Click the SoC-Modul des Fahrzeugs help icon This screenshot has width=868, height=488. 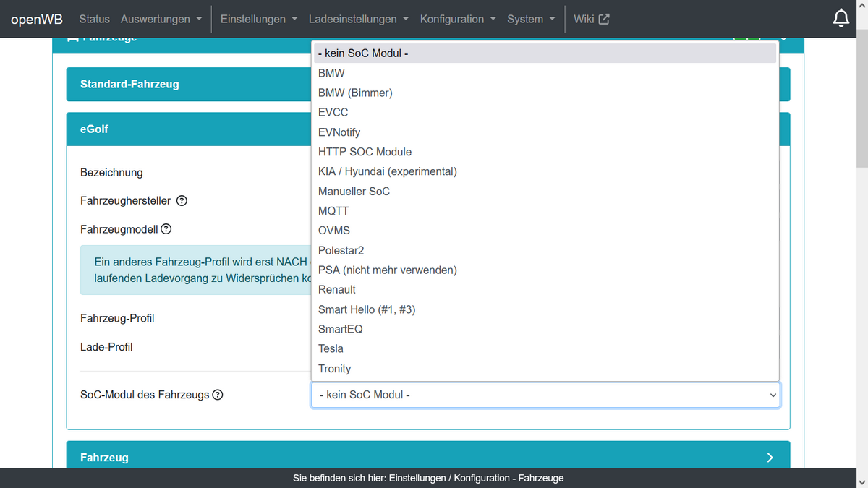coord(218,395)
